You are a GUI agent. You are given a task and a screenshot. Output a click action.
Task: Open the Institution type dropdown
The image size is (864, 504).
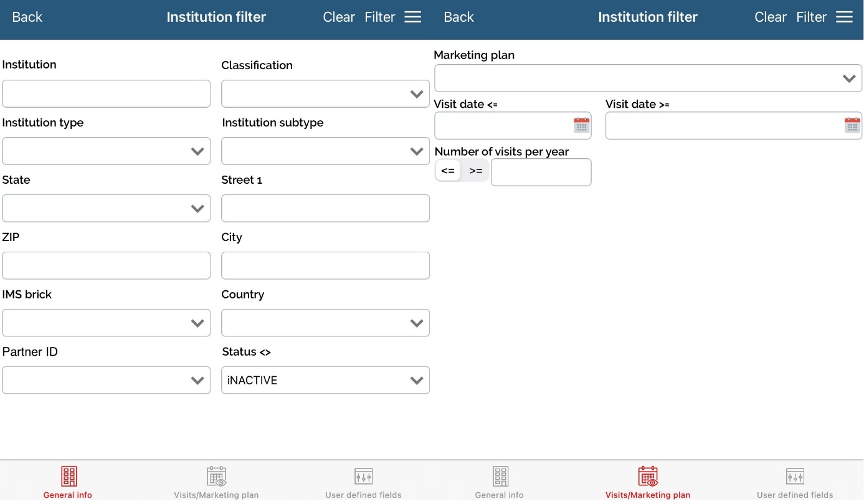pyautogui.click(x=106, y=151)
